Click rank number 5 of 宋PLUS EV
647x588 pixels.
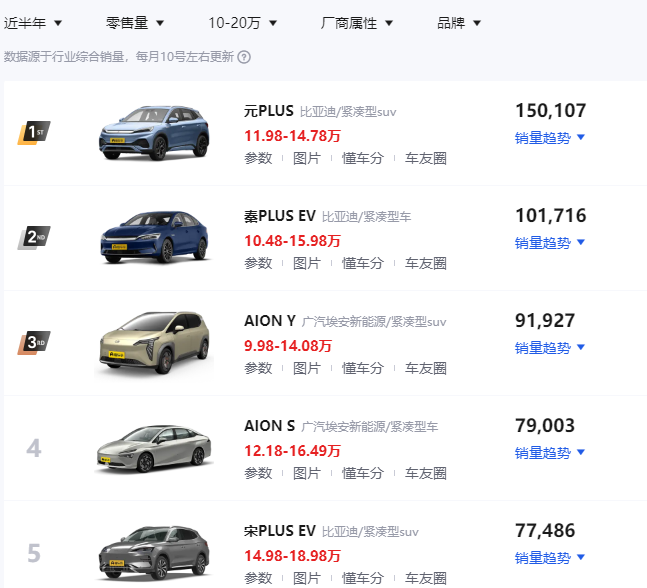(x=34, y=553)
